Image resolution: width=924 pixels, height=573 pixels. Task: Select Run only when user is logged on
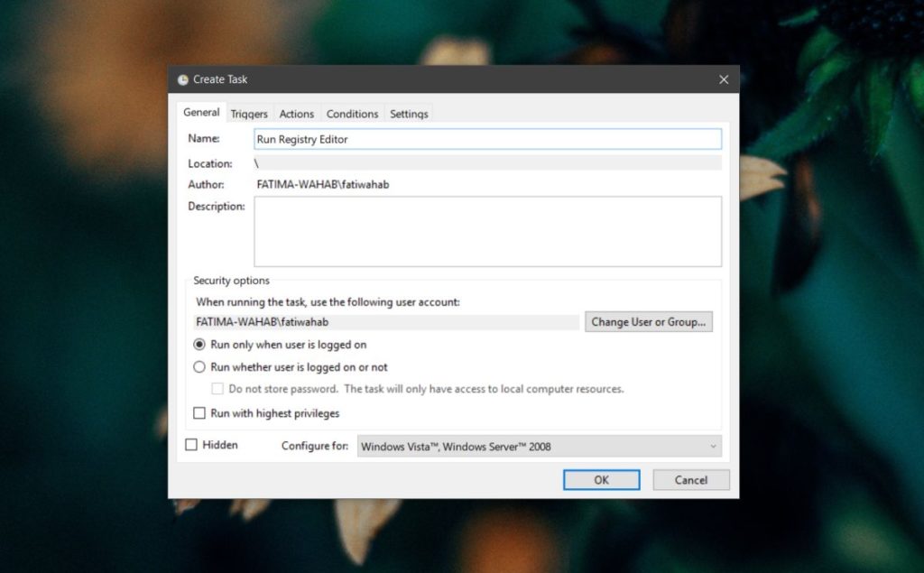[x=199, y=347]
